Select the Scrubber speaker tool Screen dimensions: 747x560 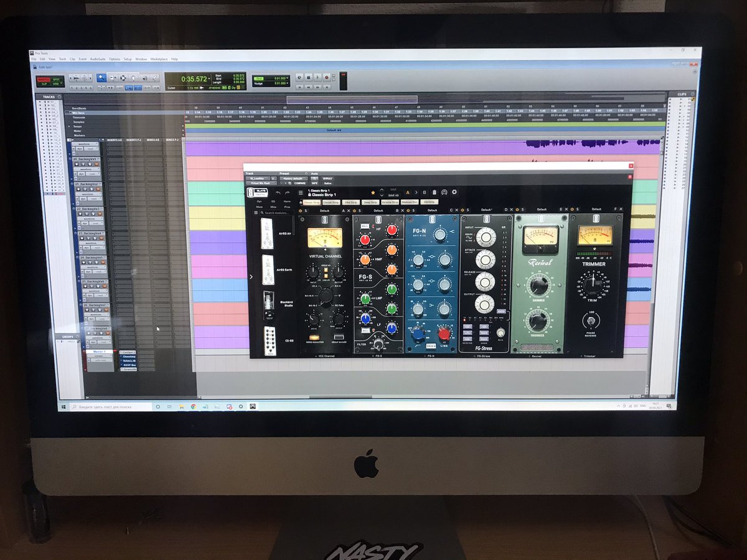[144, 78]
